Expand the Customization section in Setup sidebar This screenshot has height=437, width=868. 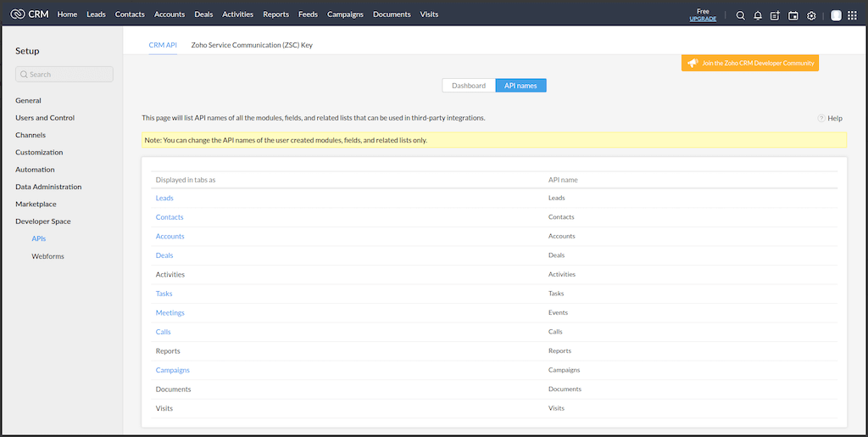pos(39,153)
